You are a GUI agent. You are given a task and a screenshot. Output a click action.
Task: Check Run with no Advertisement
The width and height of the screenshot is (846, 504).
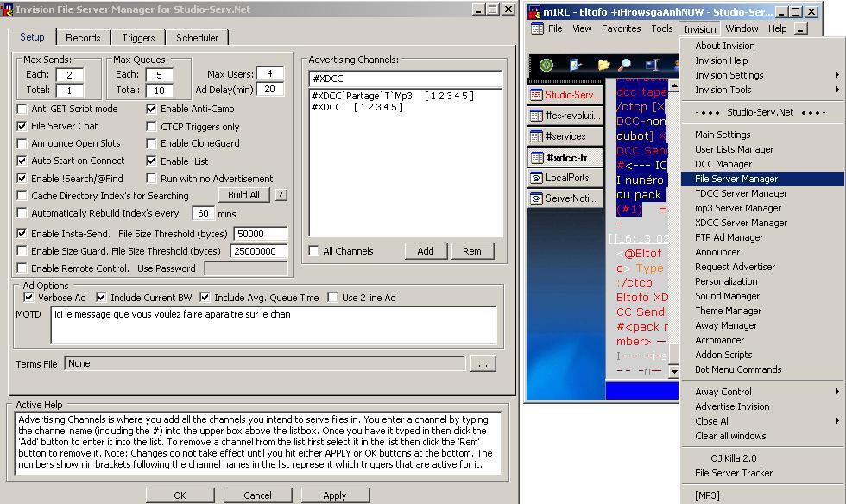(152, 178)
